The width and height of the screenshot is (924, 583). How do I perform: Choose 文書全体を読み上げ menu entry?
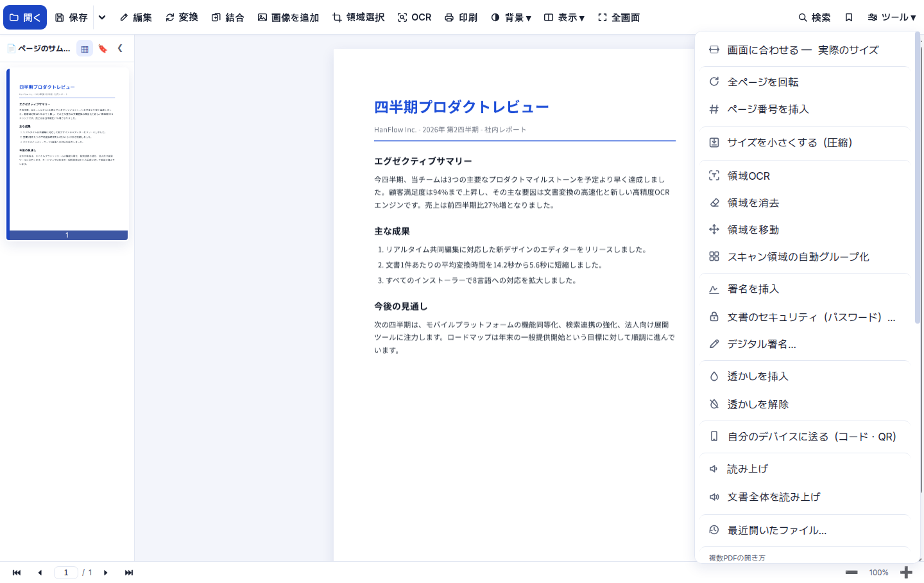tap(805, 497)
